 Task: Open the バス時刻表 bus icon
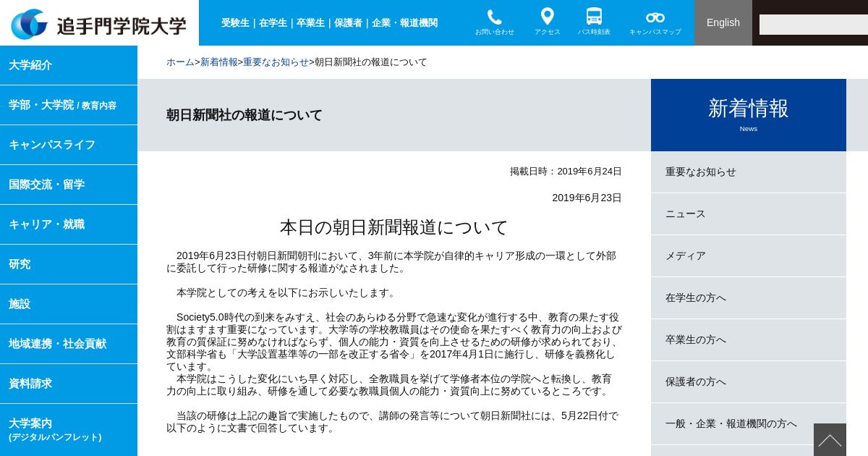594,22
